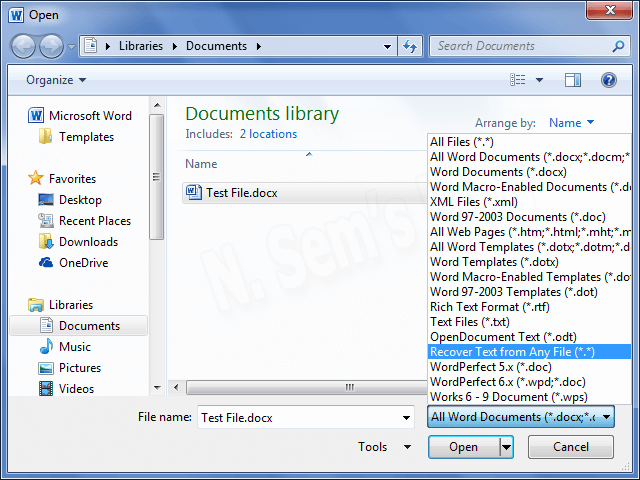Select Favorites in the navigation pane
This screenshot has height=480, width=640.
62,178
